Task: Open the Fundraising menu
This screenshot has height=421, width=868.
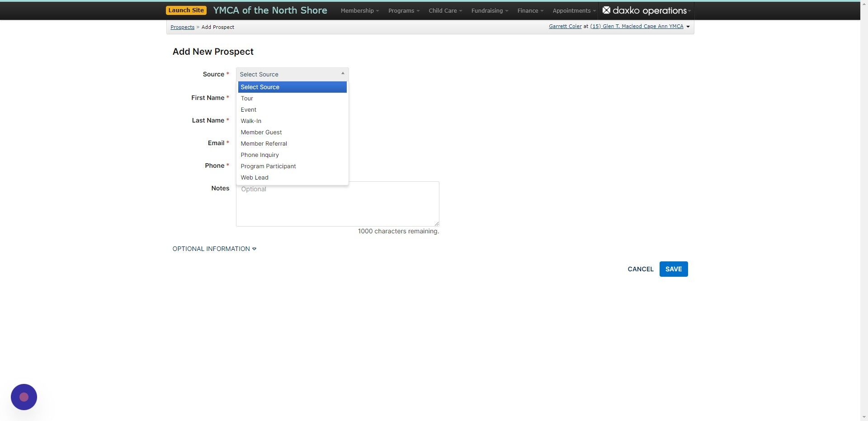Action: 489,10
